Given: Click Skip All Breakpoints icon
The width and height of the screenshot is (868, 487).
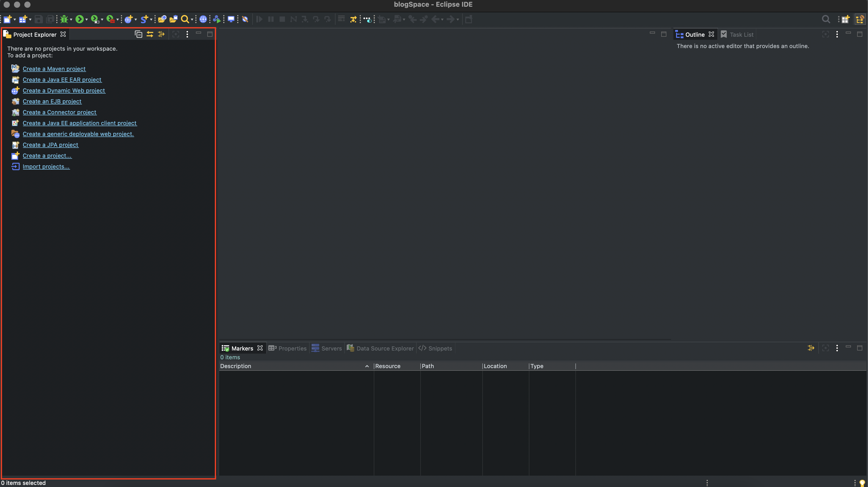Looking at the screenshot, I should 245,19.
